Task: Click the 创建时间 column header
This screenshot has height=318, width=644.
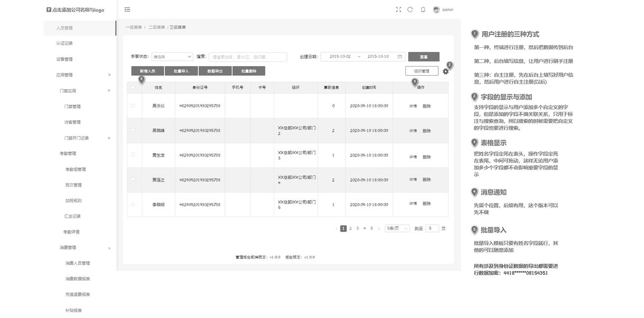Action: click(369, 88)
